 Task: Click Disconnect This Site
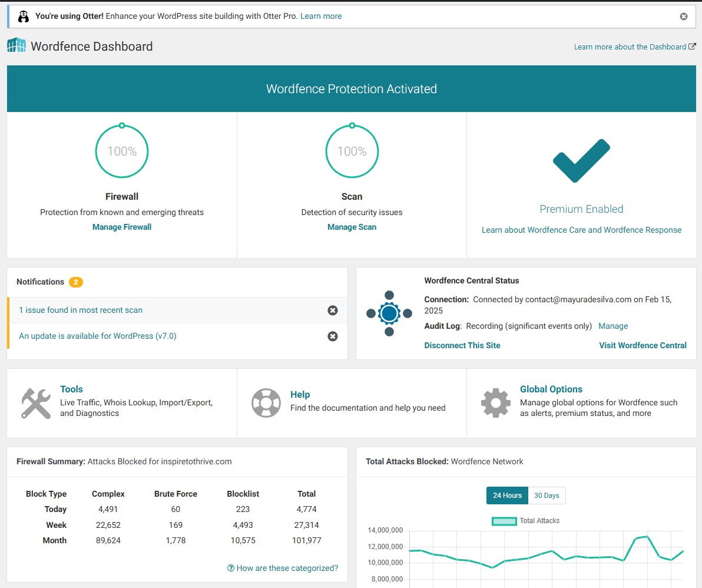pos(462,345)
